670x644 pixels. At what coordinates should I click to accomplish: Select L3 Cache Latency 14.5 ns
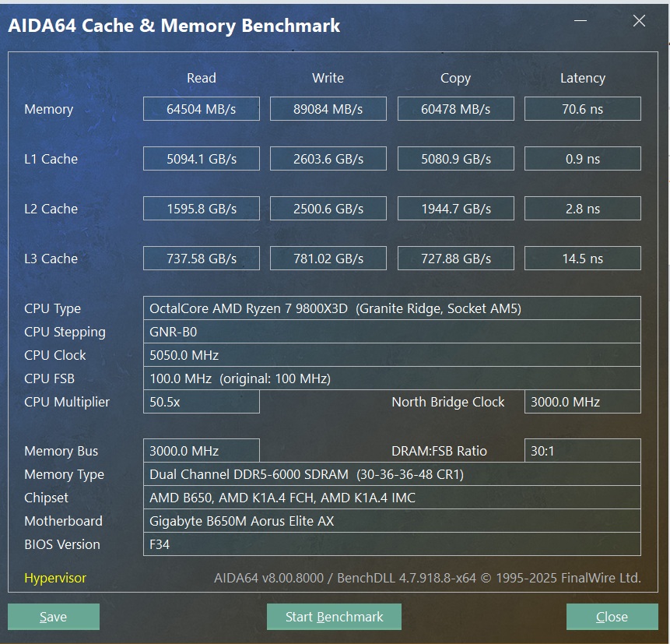582,259
